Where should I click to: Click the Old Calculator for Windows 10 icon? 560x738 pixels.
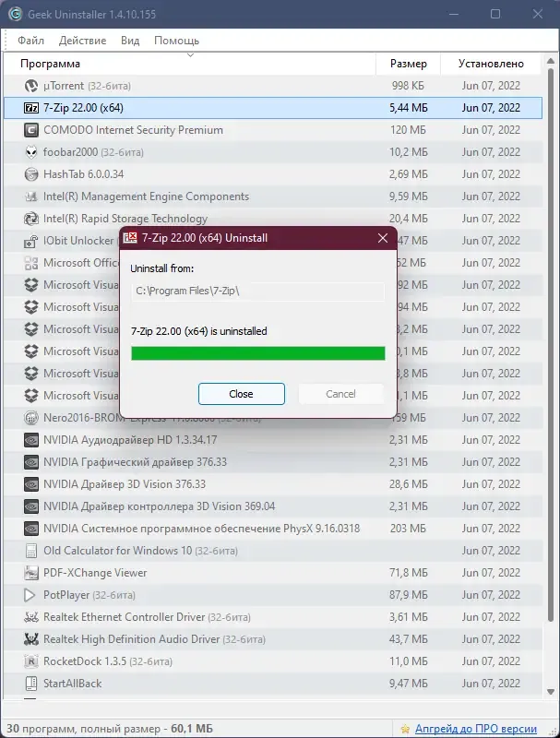coord(31,550)
